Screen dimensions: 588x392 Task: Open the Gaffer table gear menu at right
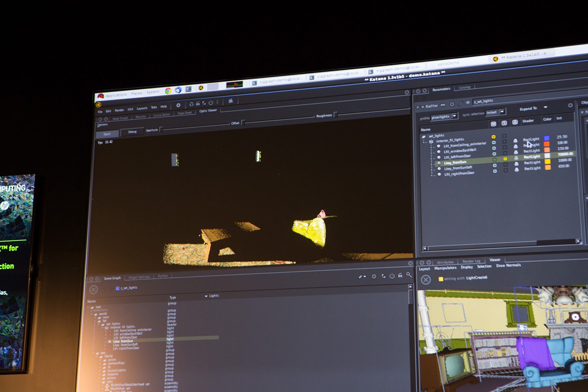click(570, 105)
